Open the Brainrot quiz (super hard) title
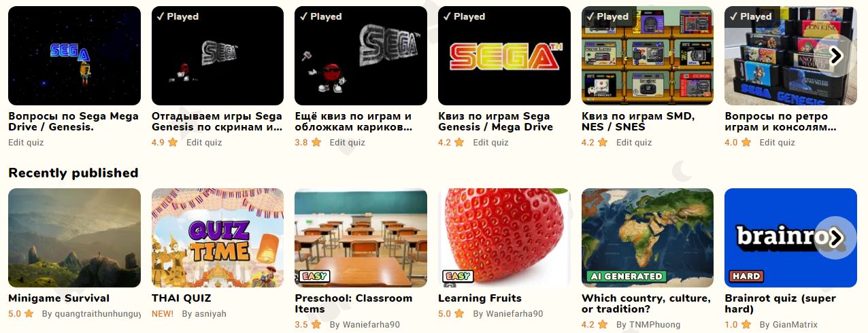Image resolution: width=868 pixels, height=333 pixels. click(x=780, y=304)
